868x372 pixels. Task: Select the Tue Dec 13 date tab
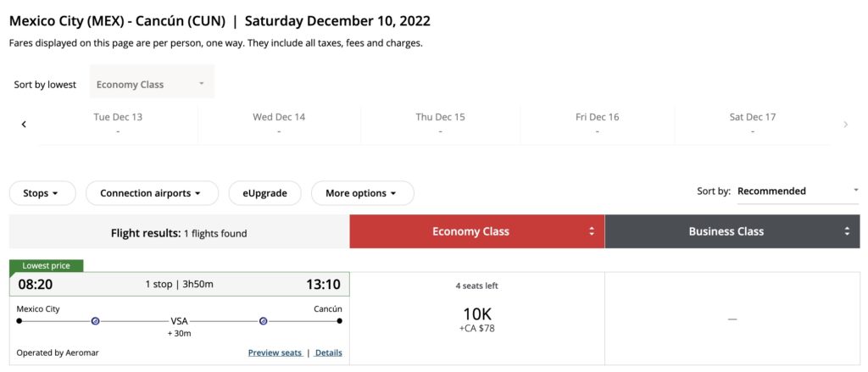pos(118,124)
